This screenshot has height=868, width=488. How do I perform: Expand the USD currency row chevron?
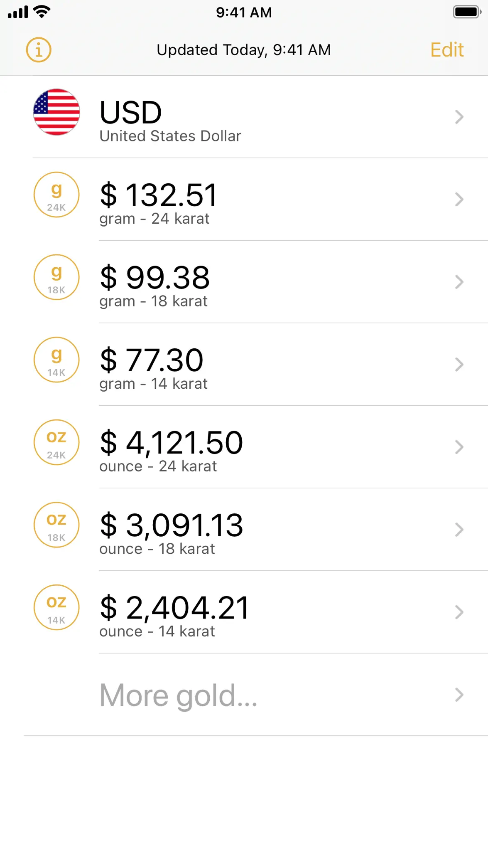pyautogui.click(x=459, y=117)
